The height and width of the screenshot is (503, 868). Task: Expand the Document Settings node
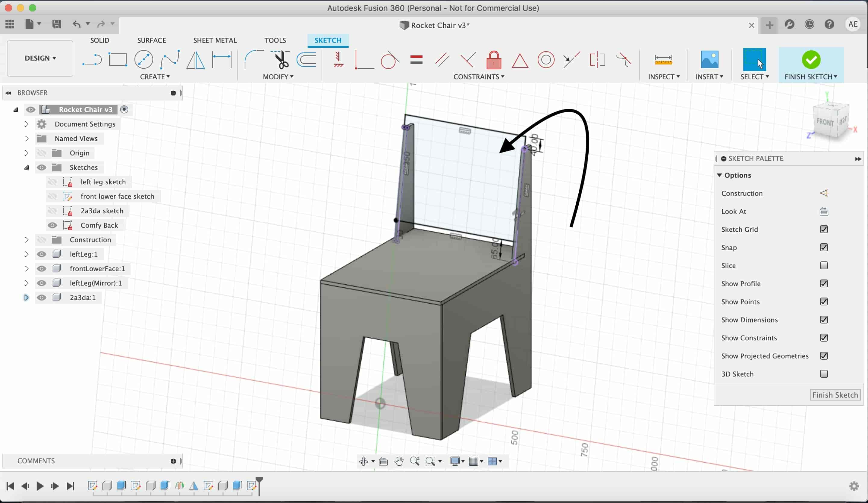pyautogui.click(x=26, y=124)
